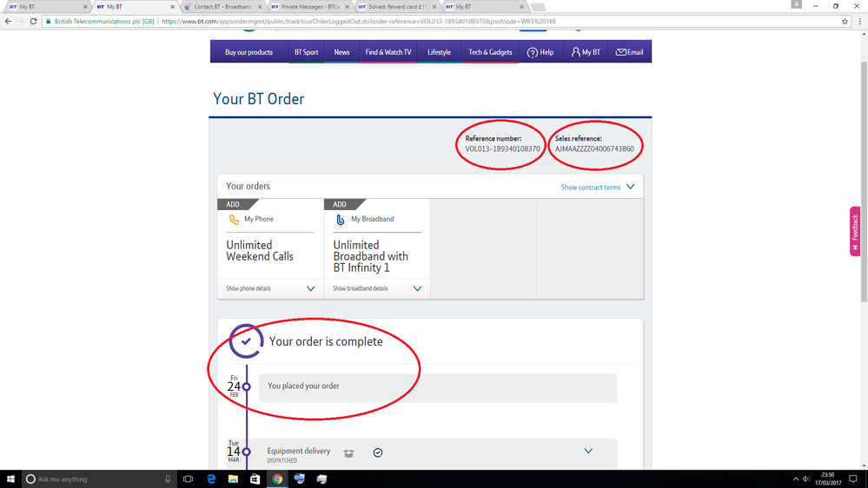Expand Show phone details chevron
This screenshot has width=868, height=488.
(310, 289)
